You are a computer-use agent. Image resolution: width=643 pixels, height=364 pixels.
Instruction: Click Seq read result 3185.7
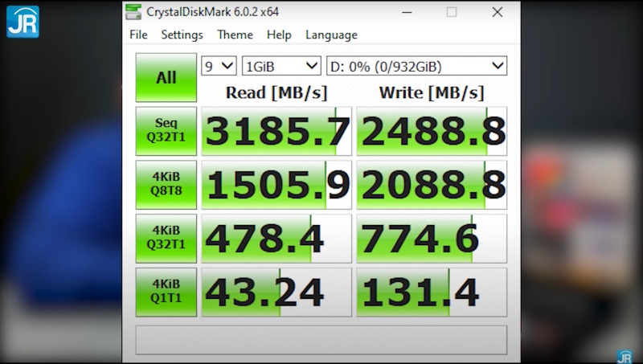point(276,131)
